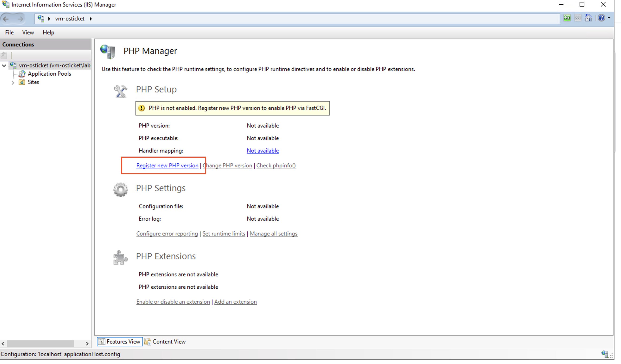Screen dimensions: 621x364
Task: Click the Connections pane toolbar icon
Action: (x=4, y=55)
